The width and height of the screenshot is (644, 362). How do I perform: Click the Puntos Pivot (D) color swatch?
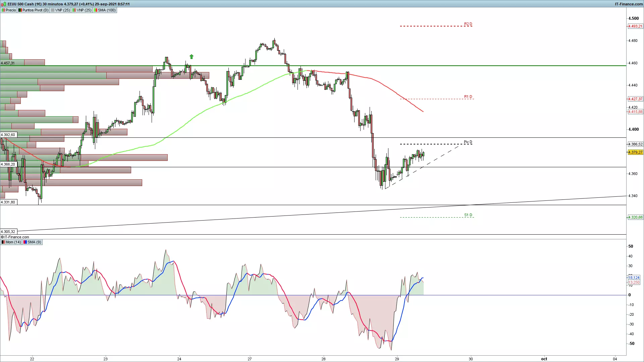20,10
